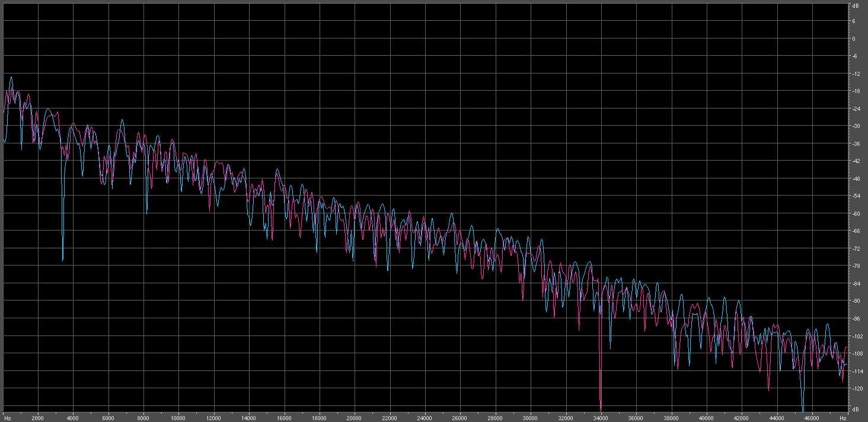Select the -12 dB amplitude scale label
The width and height of the screenshot is (868, 422).
[x=856, y=73]
